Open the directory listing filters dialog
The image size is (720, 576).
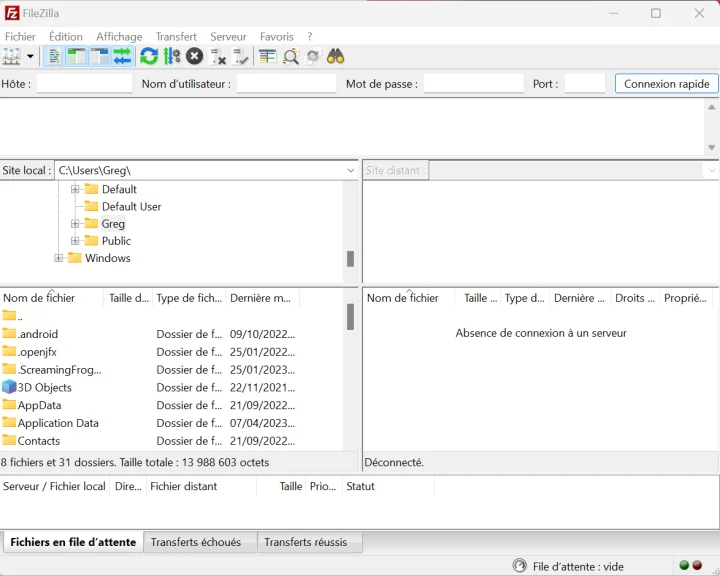[268, 57]
